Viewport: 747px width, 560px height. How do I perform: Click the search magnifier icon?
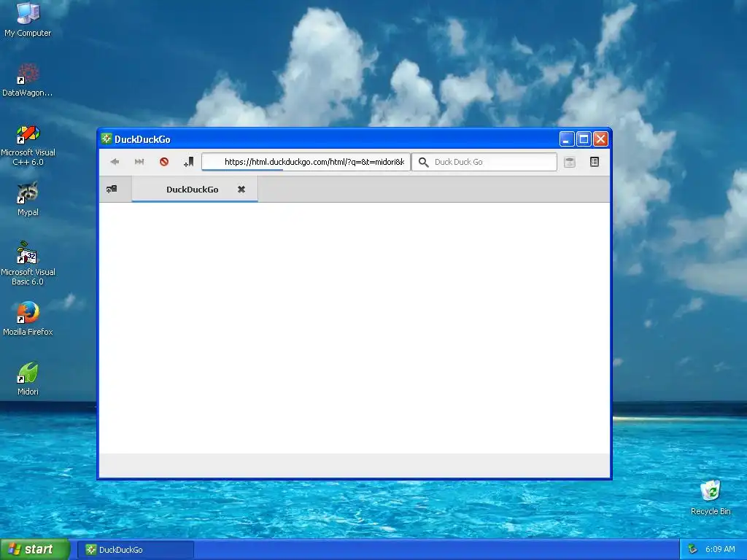[x=423, y=163]
